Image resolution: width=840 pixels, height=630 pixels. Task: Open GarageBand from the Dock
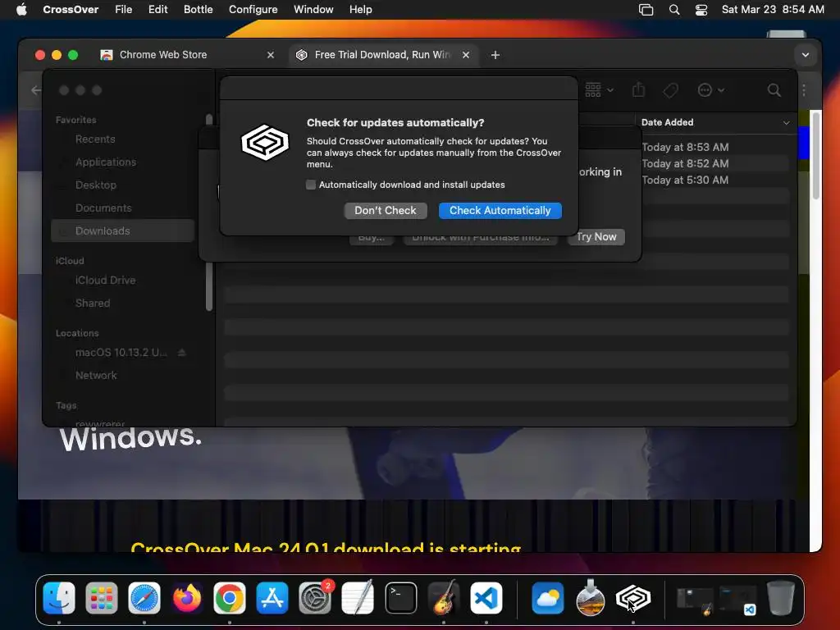point(444,597)
